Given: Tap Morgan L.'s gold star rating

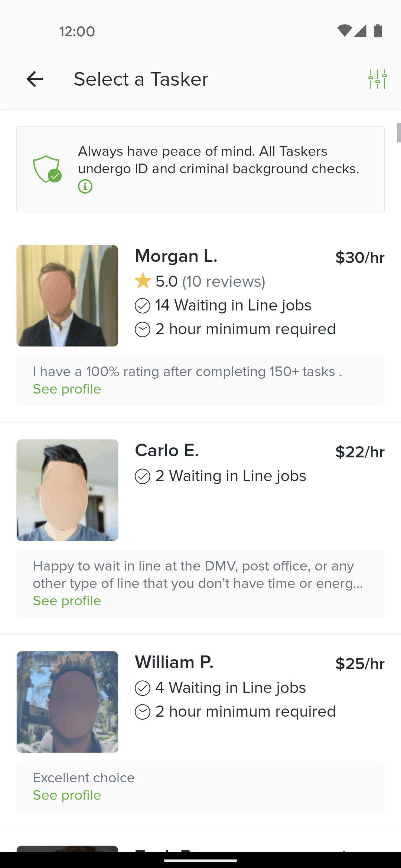Looking at the screenshot, I should [x=143, y=281].
